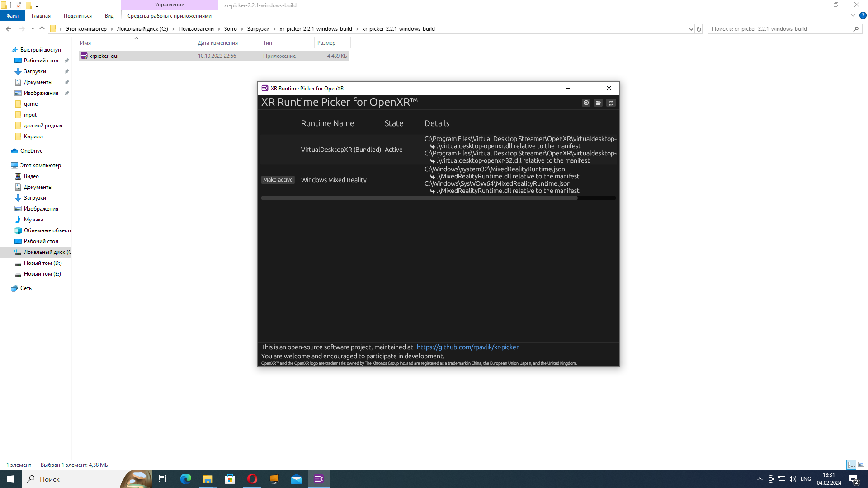Open the folder browse icon in XR Picker

[x=598, y=103]
